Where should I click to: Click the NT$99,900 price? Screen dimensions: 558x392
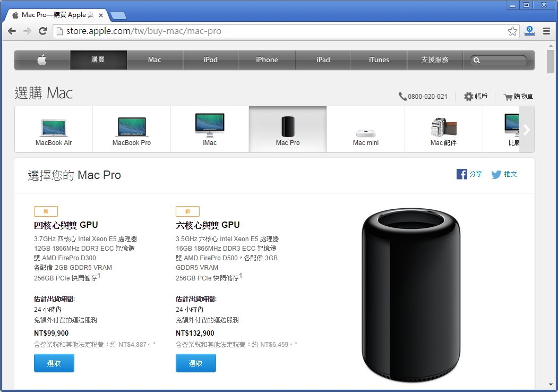coord(51,333)
